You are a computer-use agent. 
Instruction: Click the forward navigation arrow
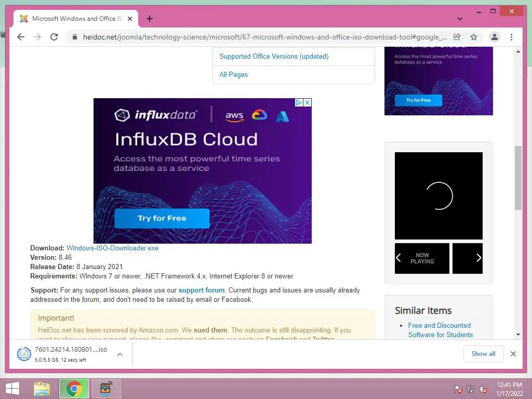click(37, 37)
